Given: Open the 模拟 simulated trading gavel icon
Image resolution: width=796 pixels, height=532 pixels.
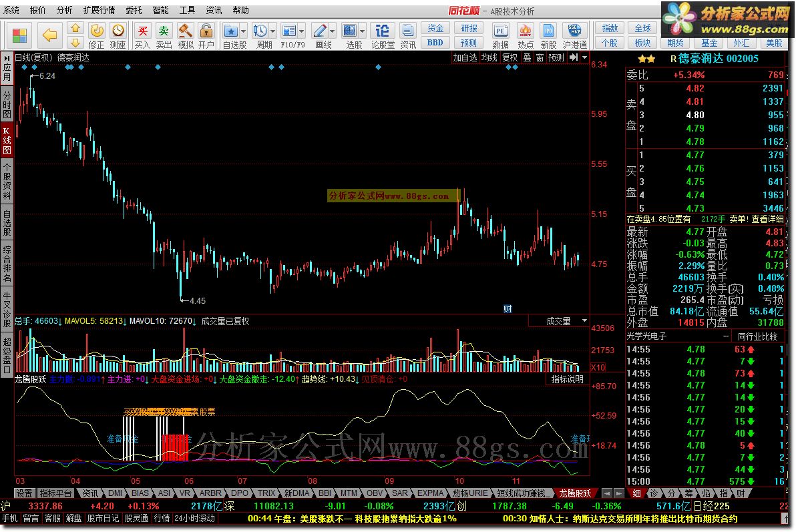Looking at the screenshot, I should coord(185,35).
